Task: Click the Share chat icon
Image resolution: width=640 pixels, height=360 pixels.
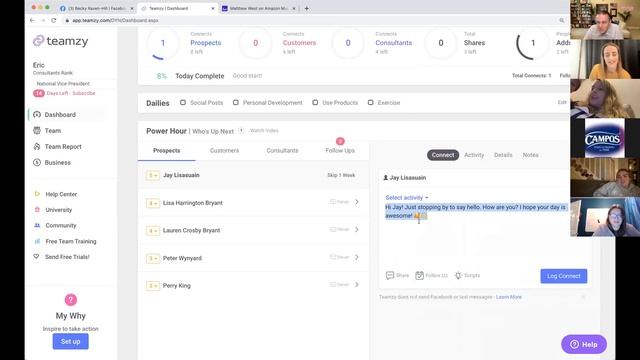Action: 390,276
